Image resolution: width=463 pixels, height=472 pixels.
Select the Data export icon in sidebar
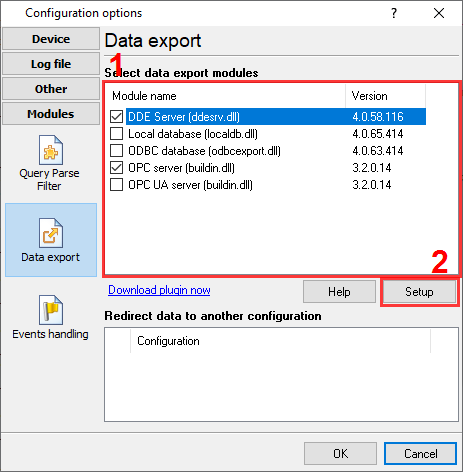pyautogui.click(x=51, y=240)
